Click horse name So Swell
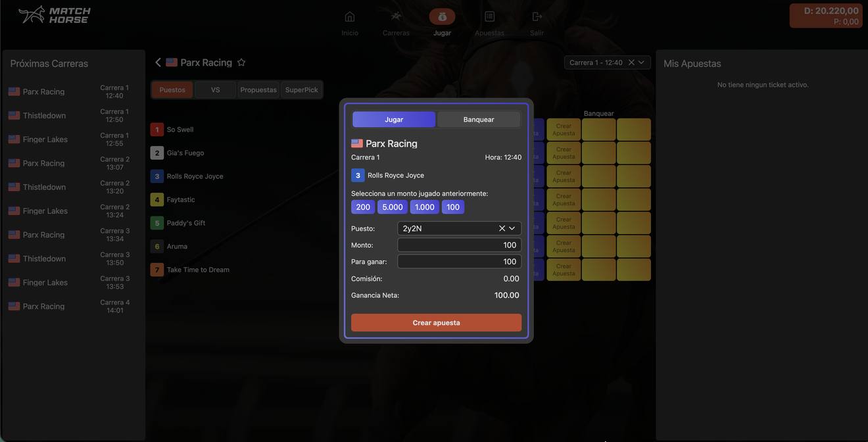Viewport: 868px width, 442px height. tap(180, 130)
